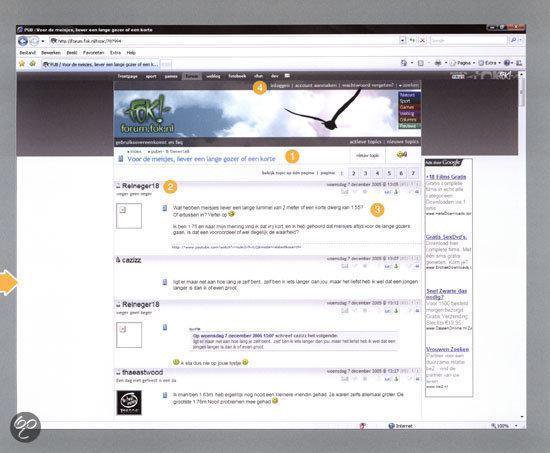Click the search magnifier icon
Screen dimensions: 550x453
(x=513, y=41)
